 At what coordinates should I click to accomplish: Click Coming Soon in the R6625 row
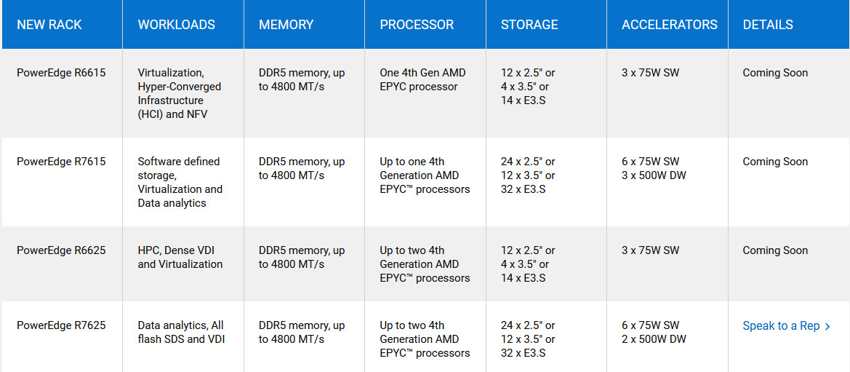point(775,251)
